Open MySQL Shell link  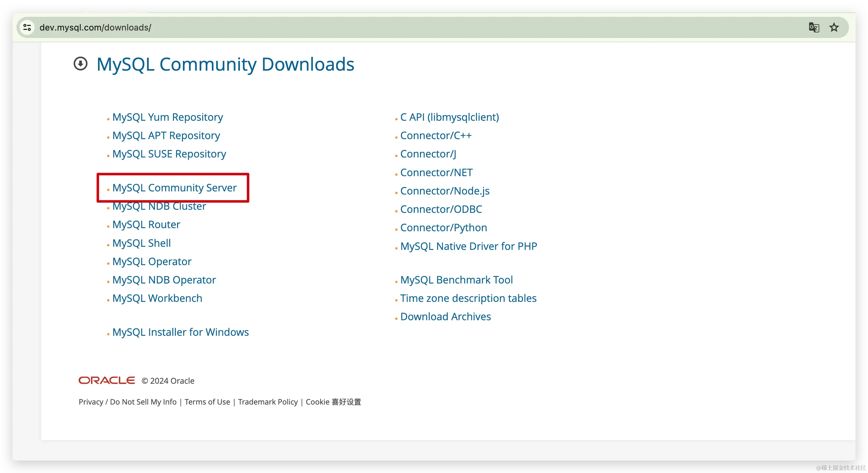(142, 243)
